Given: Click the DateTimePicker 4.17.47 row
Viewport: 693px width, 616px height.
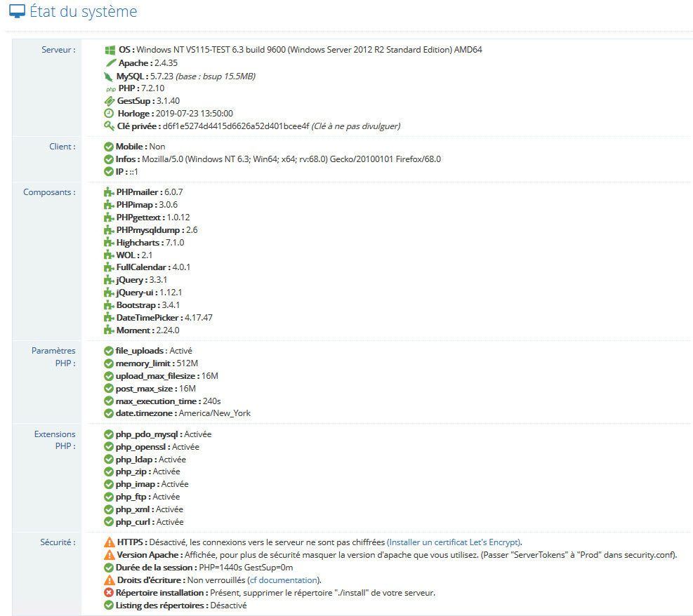Looking at the screenshot, I should point(158,318).
